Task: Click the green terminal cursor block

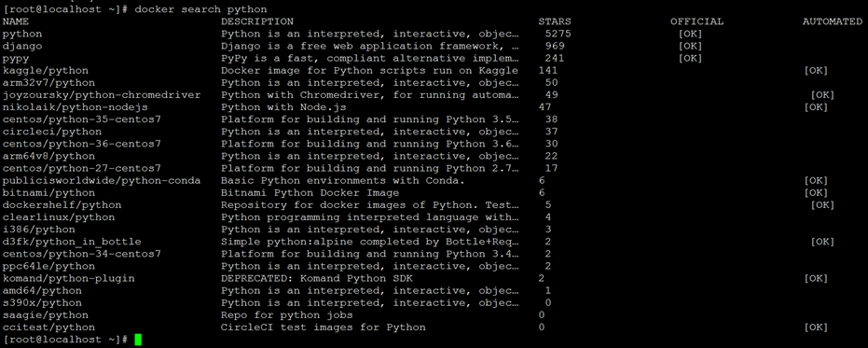Action: pos(138,340)
